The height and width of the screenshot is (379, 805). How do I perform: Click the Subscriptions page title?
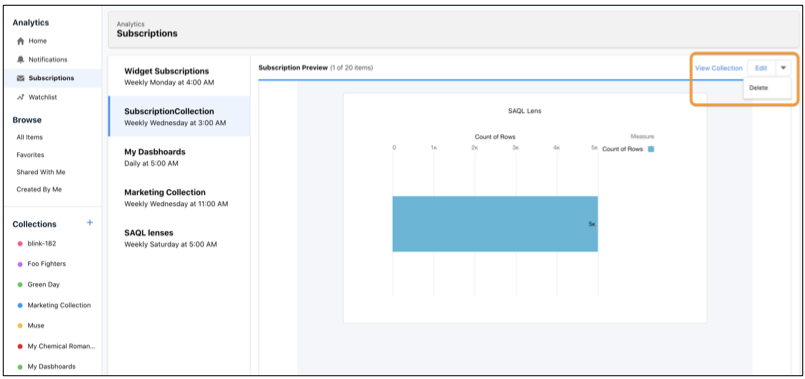pos(147,33)
